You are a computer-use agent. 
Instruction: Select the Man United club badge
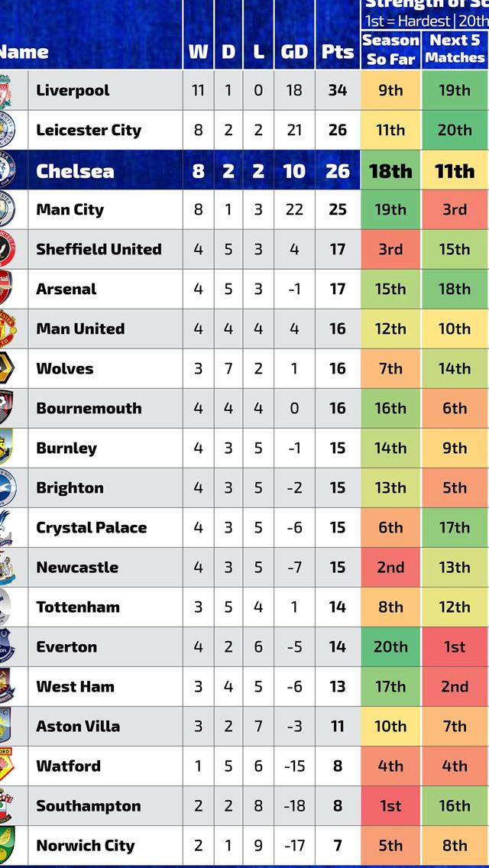tap(6, 329)
